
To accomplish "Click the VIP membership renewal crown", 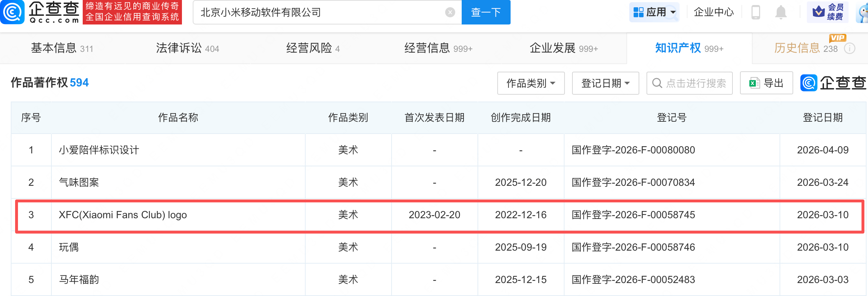I will (819, 12).
